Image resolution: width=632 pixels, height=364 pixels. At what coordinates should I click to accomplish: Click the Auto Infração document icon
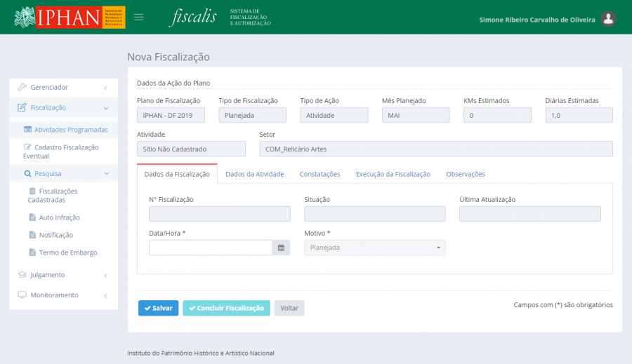32,217
